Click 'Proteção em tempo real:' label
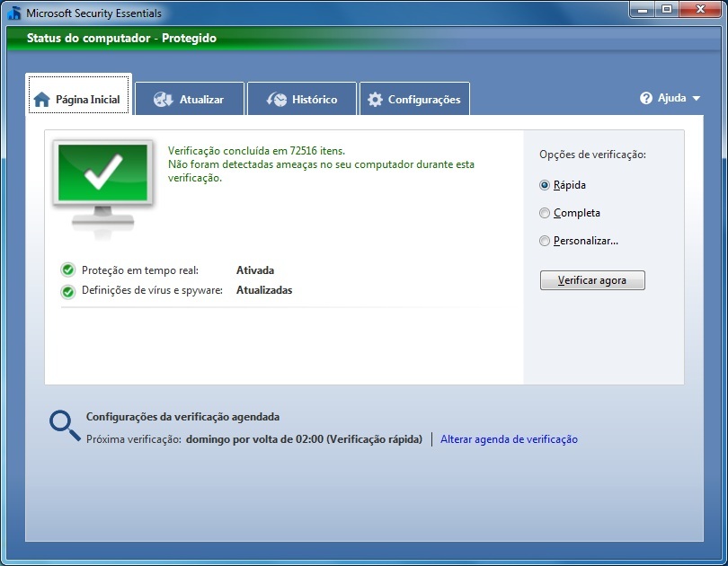This screenshot has height=566, width=728. pyautogui.click(x=140, y=270)
